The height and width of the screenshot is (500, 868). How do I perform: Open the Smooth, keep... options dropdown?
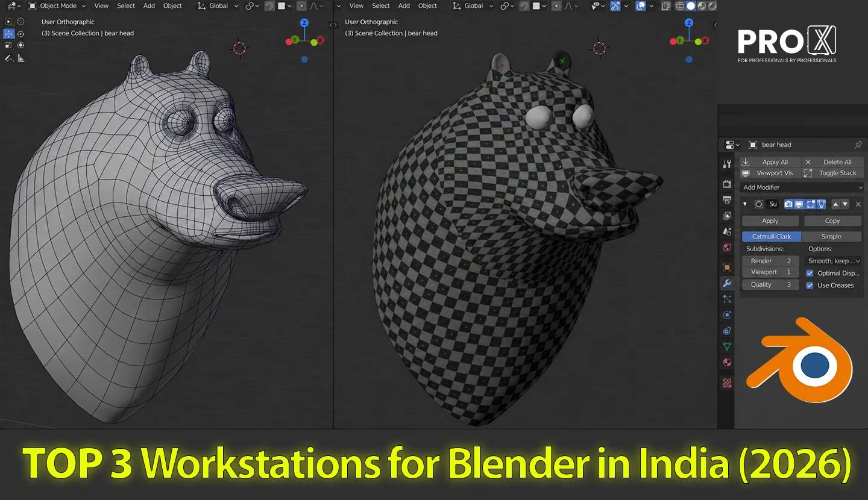[x=834, y=261]
